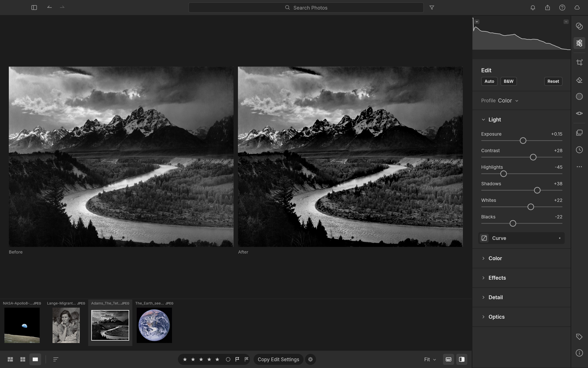Click the B&W button
The height and width of the screenshot is (368, 588).
[x=508, y=81]
